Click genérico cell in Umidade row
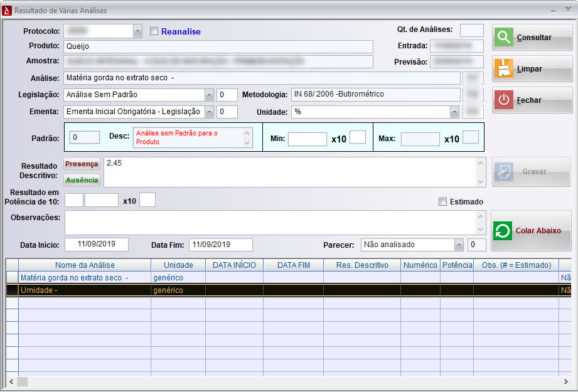Image resolution: width=578 pixels, height=392 pixels. (178, 290)
